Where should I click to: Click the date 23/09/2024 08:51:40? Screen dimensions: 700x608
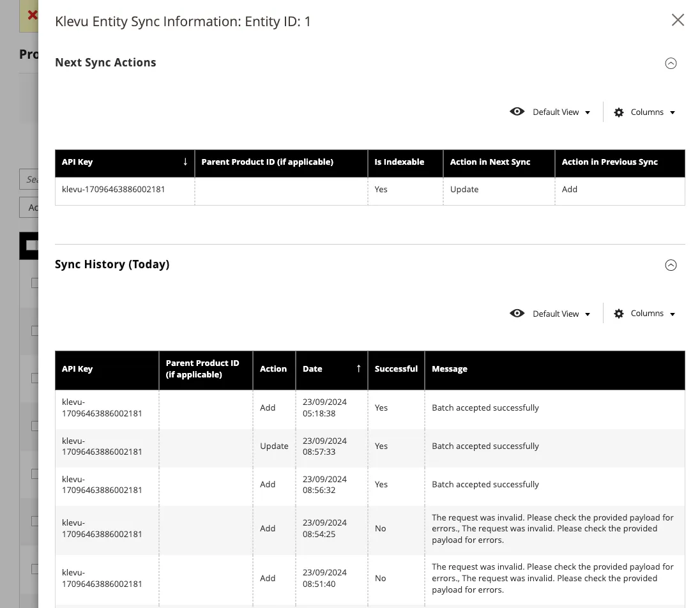324,579
